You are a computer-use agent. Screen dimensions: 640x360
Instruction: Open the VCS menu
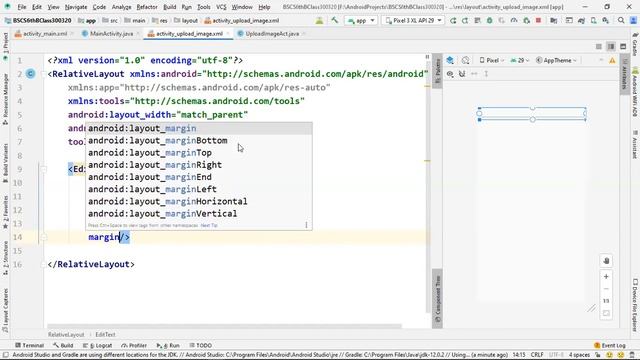pos(221,7)
